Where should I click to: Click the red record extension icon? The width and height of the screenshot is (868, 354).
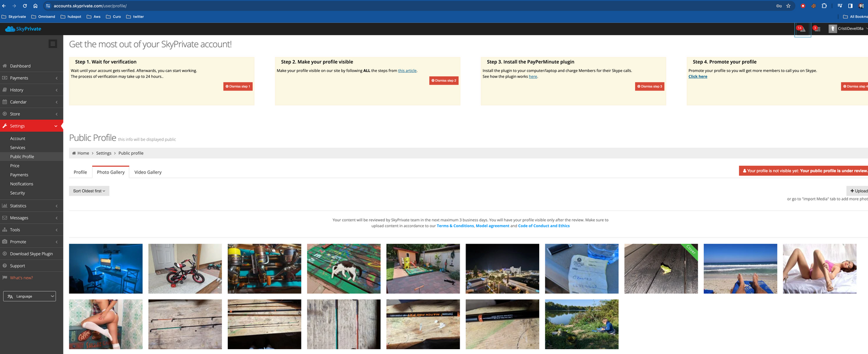(803, 6)
